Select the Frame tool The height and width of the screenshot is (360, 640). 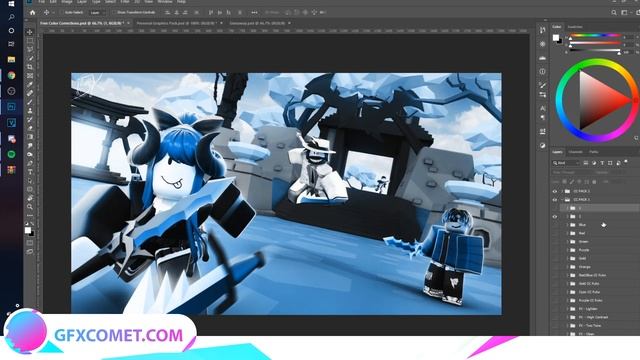pyautogui.click(x=30, y=76)
